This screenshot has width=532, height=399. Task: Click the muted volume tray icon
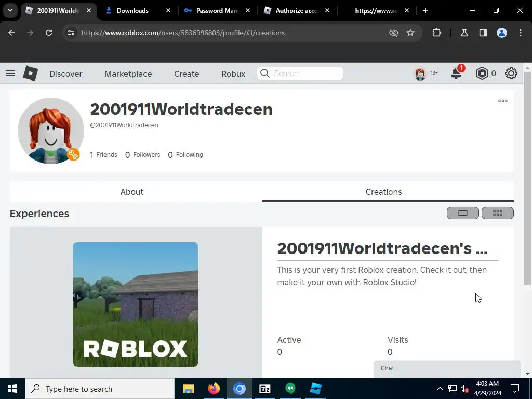point(465,389)
